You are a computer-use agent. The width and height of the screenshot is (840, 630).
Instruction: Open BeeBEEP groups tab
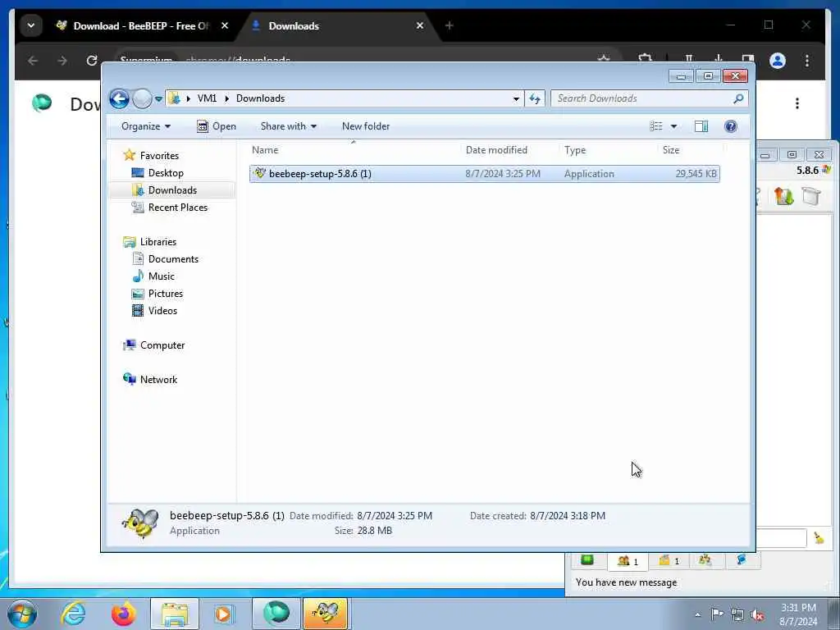click(x=705, y=560)
